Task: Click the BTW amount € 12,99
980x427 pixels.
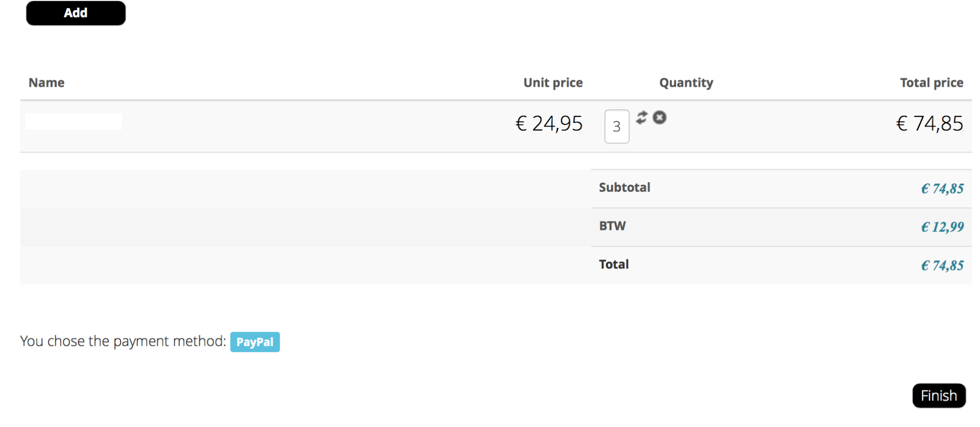Action: (x=942, y=227)
